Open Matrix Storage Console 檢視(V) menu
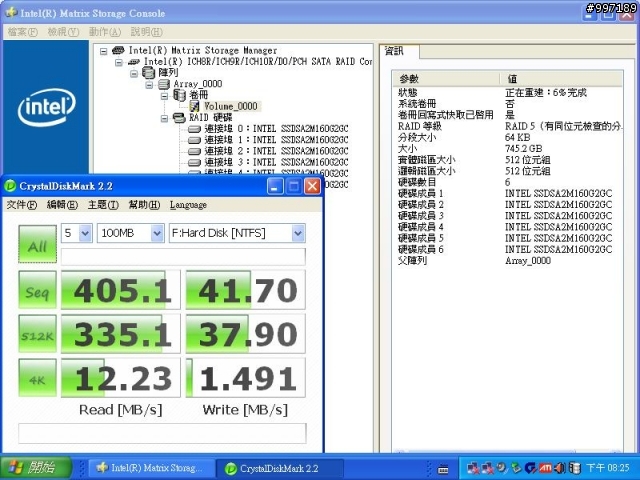The image size is (640, 480). (x=63, y=31)
